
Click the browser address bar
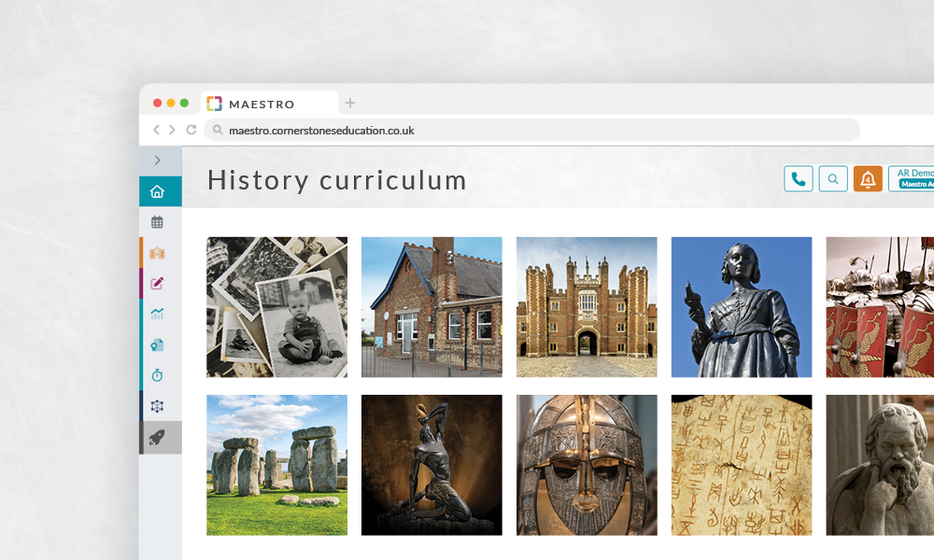[532, 130]
